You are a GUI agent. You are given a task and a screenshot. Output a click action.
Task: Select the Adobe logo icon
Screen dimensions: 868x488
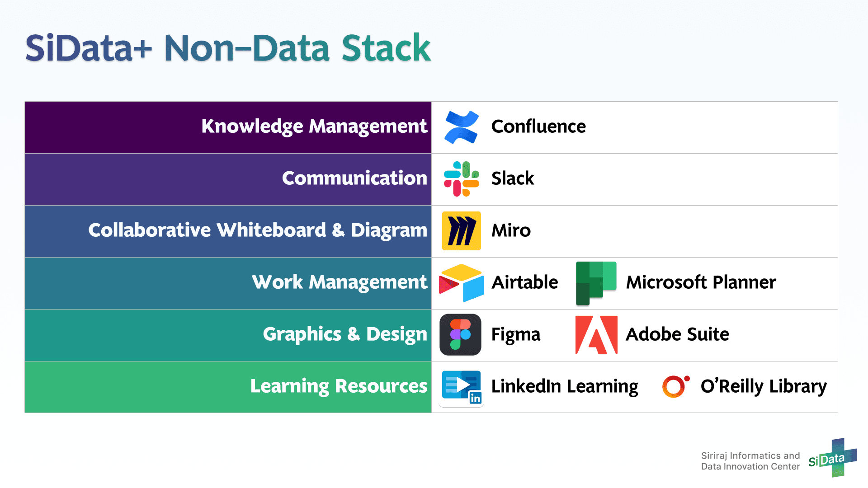point(596,335)
